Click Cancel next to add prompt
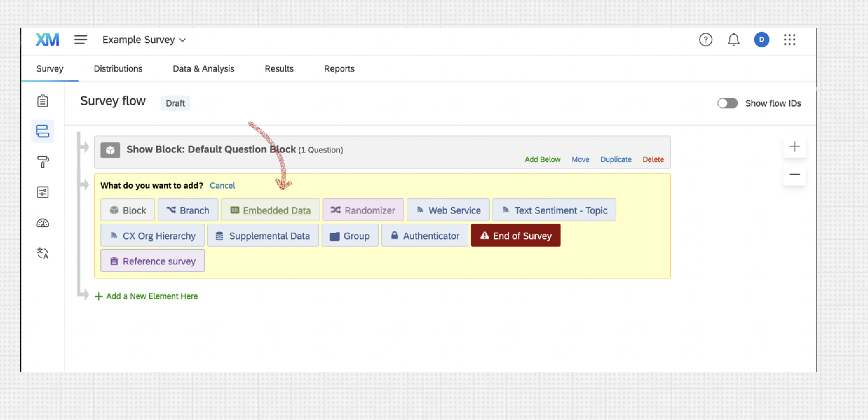The height and width of the screenshot is (420, 868). (222, 185)
